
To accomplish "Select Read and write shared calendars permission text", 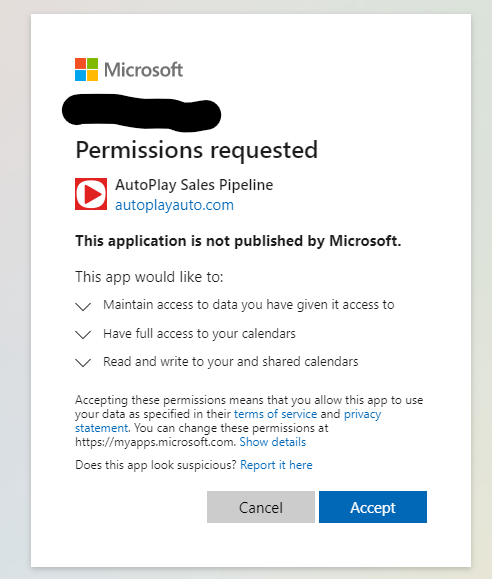I will tap(231, 362).
